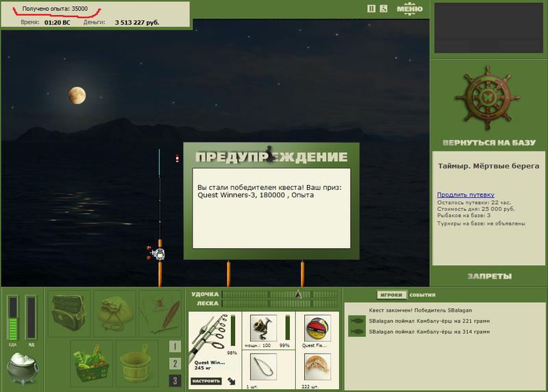The image size is (548, 392).
Task: Click the ПРЕДУПРЕЖДЕНИЕ dialog title
Action: pos(271,157)
